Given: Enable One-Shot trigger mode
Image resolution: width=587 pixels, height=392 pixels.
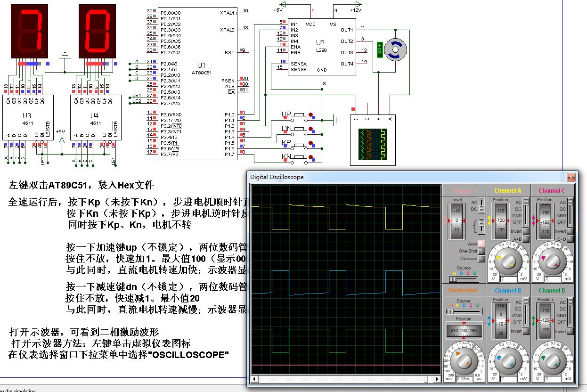Looking at the screenshot, I should (481, 251).
